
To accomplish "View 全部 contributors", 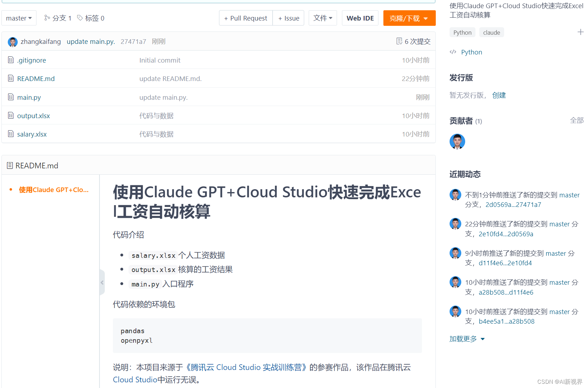I will click(577, 120).
